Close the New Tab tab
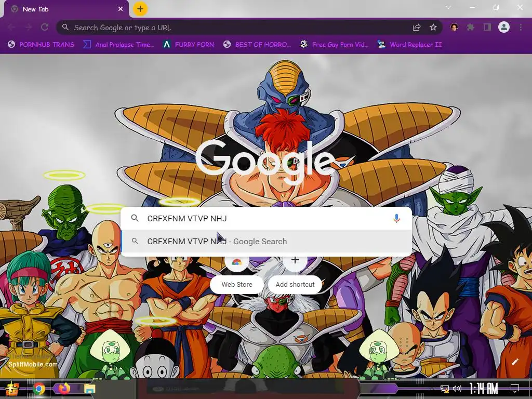Viewport: 532px width, 399px height. [121, 9]
